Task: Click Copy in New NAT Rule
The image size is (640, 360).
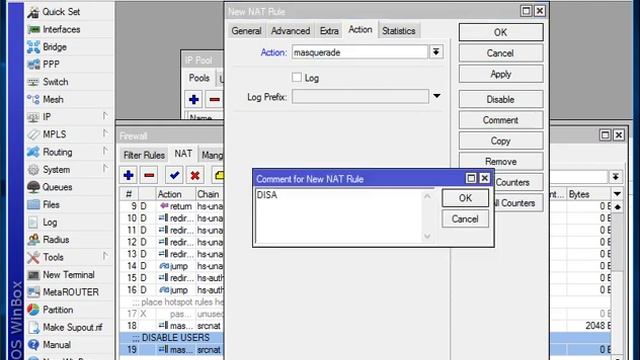Action: coord(501,141)
